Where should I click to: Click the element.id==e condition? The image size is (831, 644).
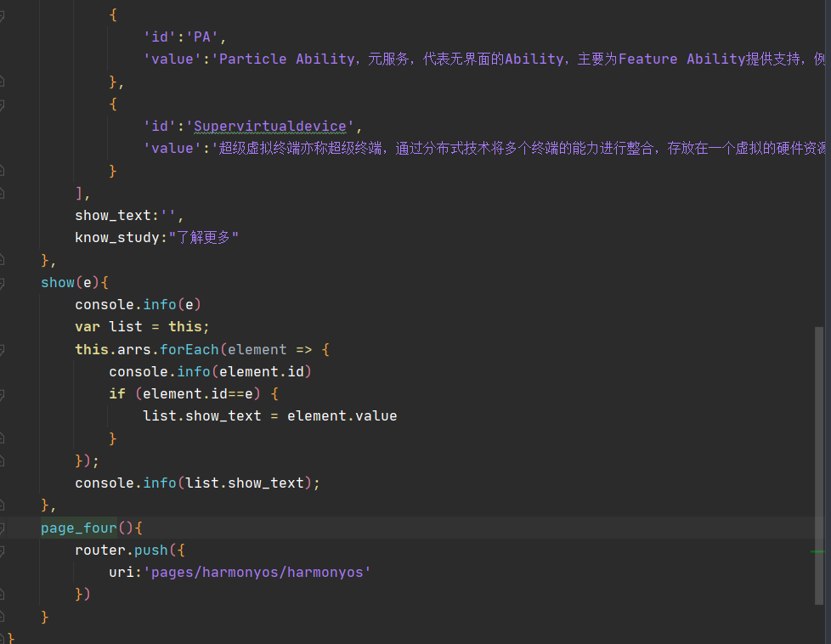[198, 394]
